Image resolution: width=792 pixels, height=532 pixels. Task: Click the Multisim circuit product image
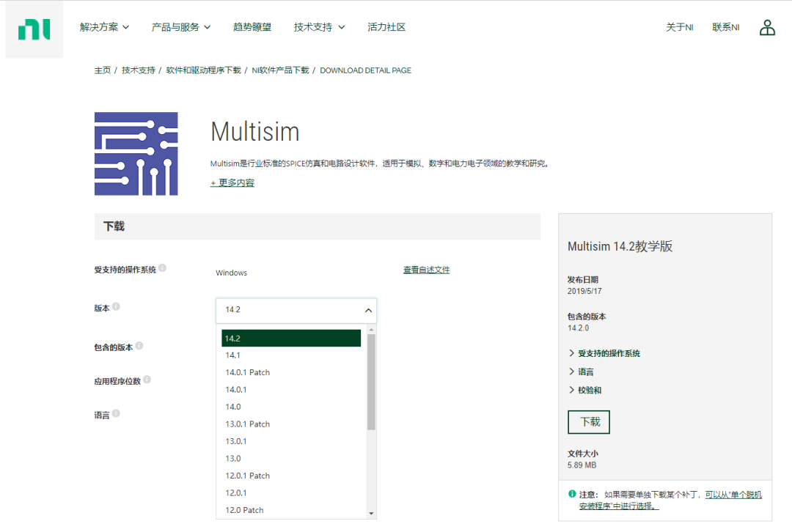136,154
